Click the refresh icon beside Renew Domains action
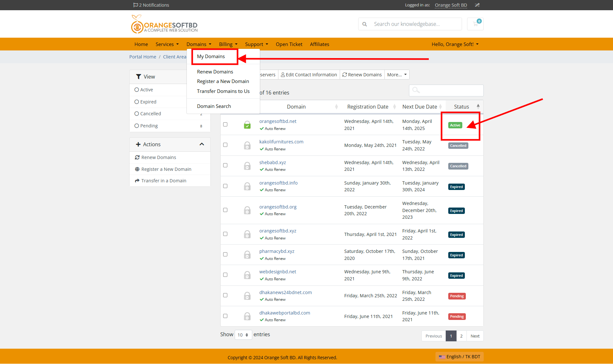The height and width of the screenshot is (364, 613). (138, 157)
